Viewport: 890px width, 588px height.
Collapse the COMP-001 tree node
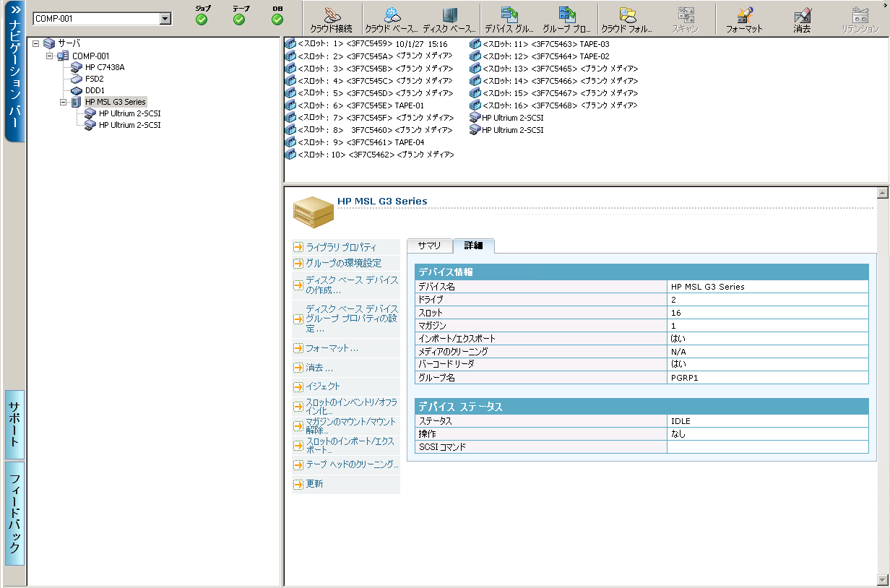coord(50,56)
